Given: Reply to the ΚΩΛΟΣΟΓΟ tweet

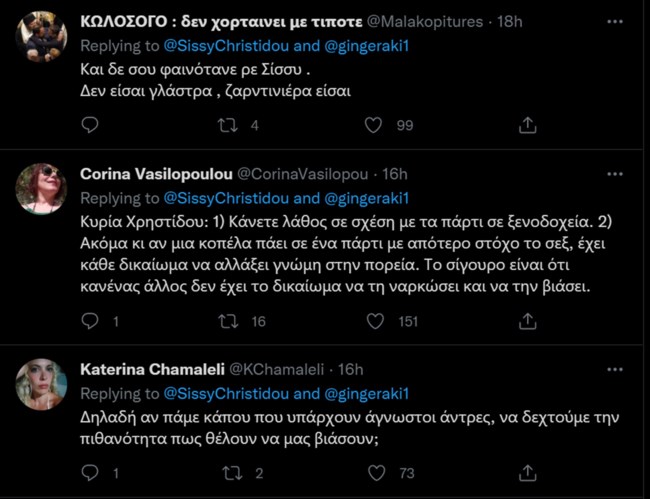Looking at the screenshot, I should (90, 125).
